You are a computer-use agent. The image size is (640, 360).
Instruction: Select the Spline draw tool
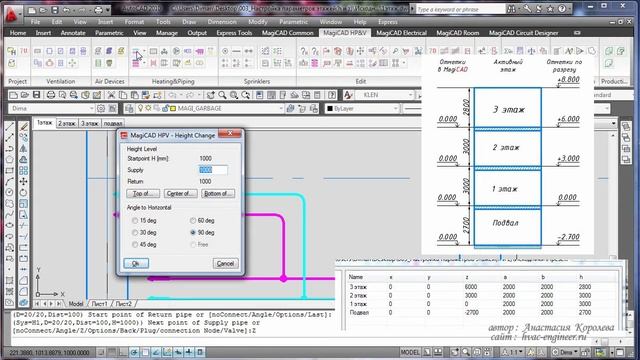(x=10, y=215)
